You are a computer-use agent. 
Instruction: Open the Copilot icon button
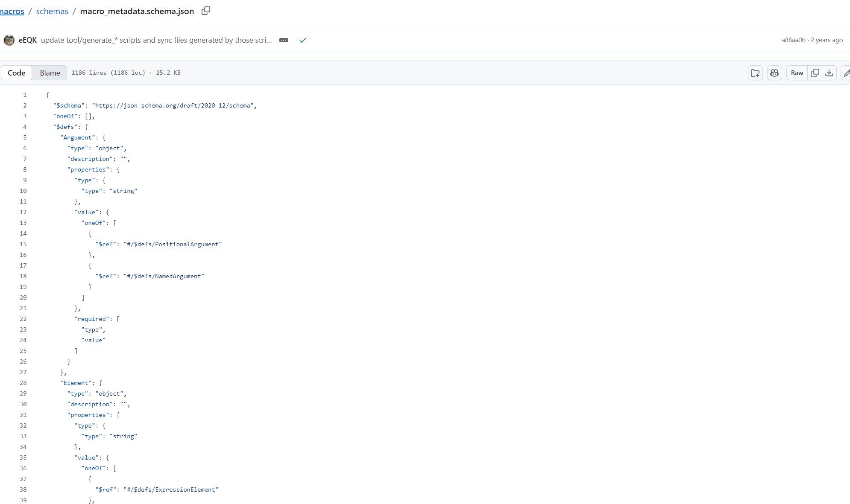pyautogui.click(x=774, y=73)
